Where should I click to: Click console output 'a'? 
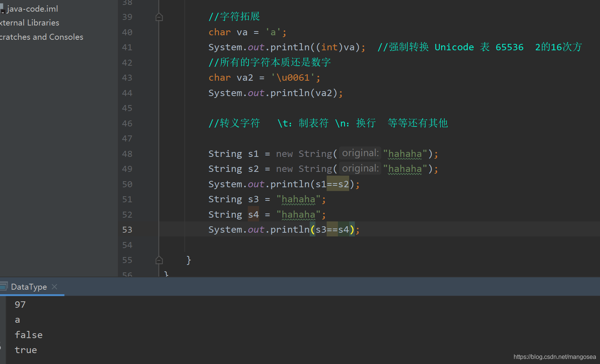click(17, 320)
